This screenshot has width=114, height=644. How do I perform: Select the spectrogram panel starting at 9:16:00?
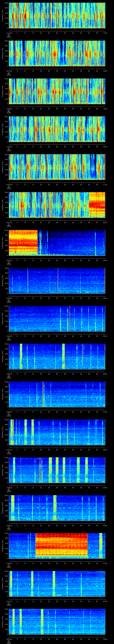click(x=57, y=16)
